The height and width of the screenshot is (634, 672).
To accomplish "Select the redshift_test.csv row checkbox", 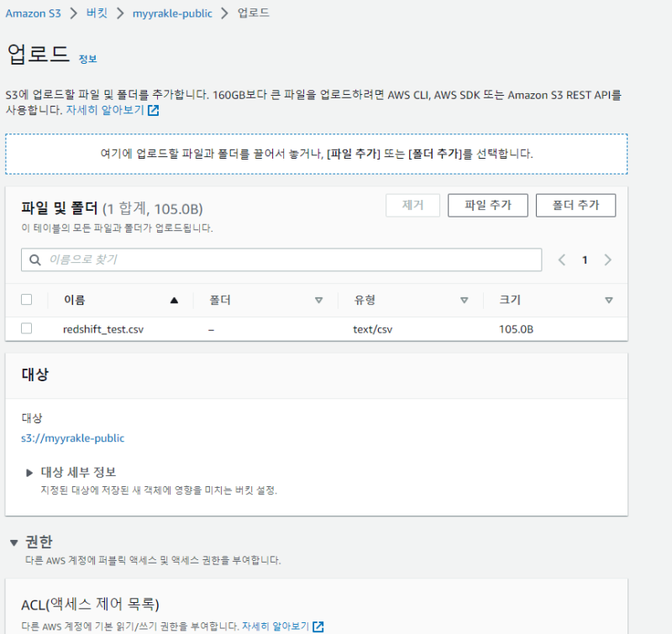I will (x=27, y=329).
